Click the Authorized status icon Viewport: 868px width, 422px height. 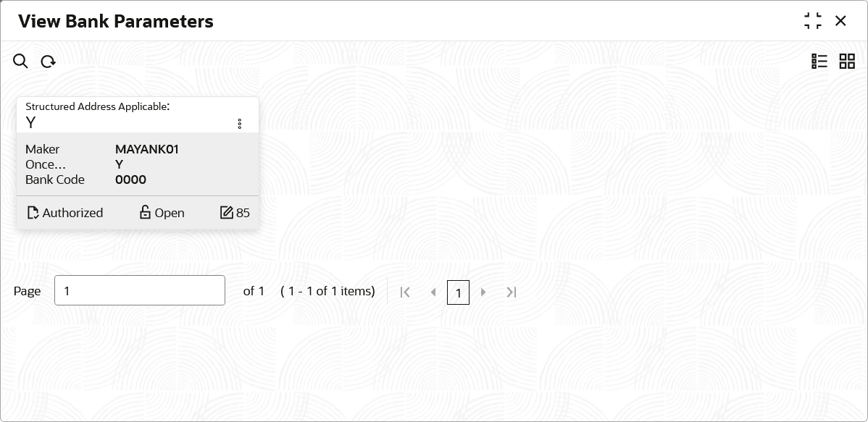33,213
